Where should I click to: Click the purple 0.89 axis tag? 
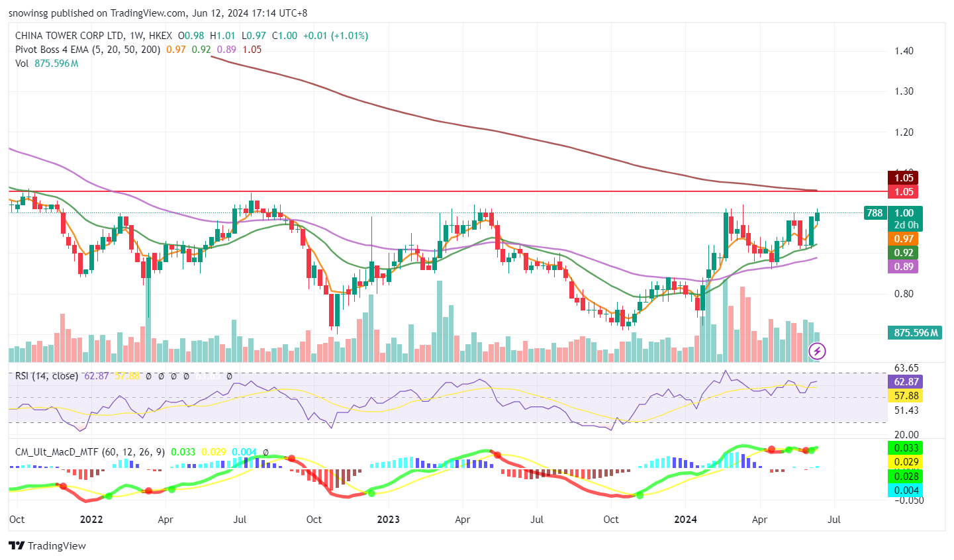tap(904, 267)
